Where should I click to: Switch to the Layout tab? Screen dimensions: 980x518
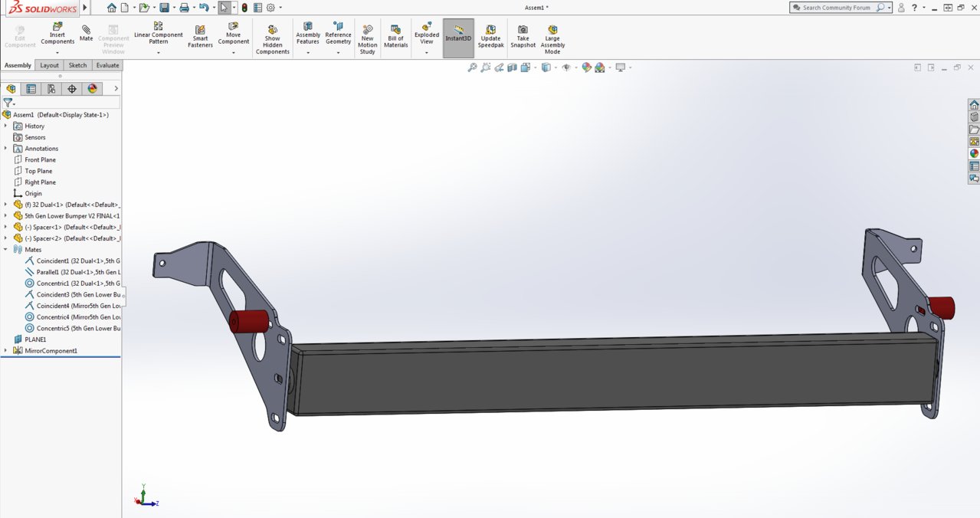pyautogui.click(x=50, y=65)
